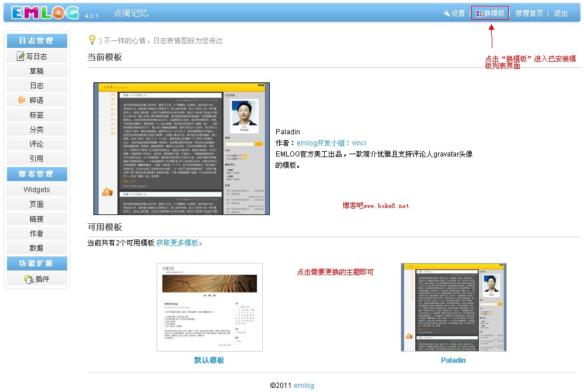The image size is (584, 392).
Task: Open 评论 in the sidebar
Action: 37,144
